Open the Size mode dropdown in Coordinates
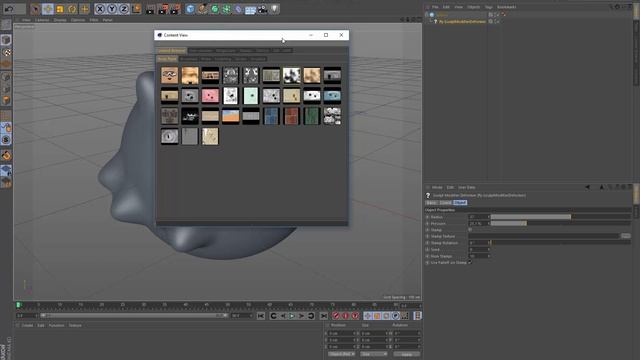640x360 pixels. point(373,354)
